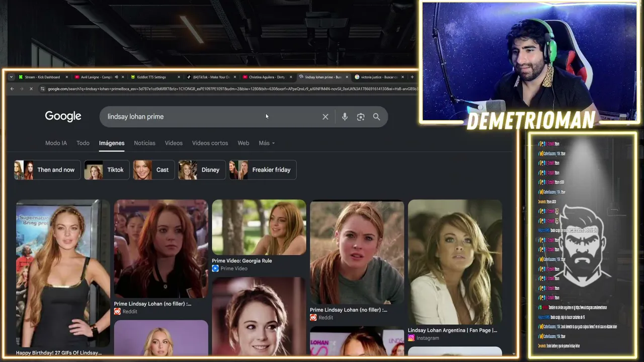
Task: Click the browser forward arrow
Action: [21, 89]
